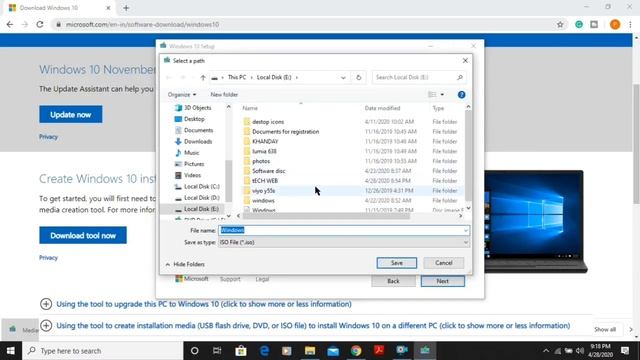Viewport: 640px width, 360px height.
Task: Open the Windows Start menu
Action: pyautogui.click(x=11, y=351)
